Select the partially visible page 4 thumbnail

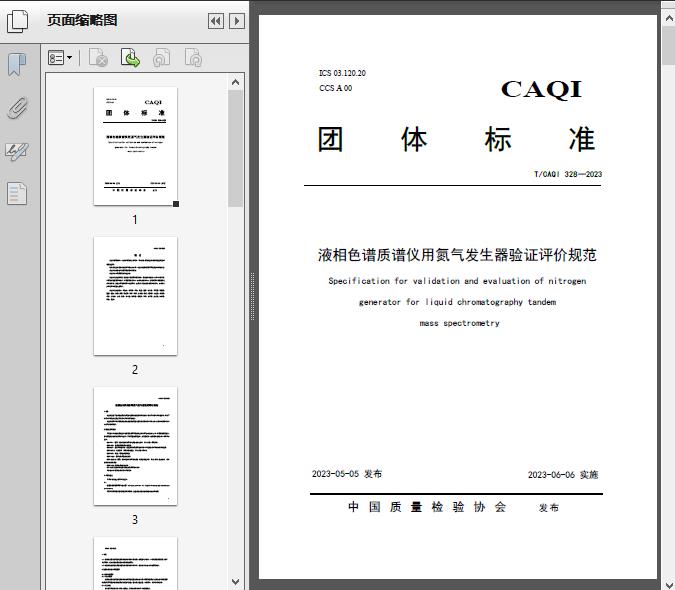coord(135,563)
